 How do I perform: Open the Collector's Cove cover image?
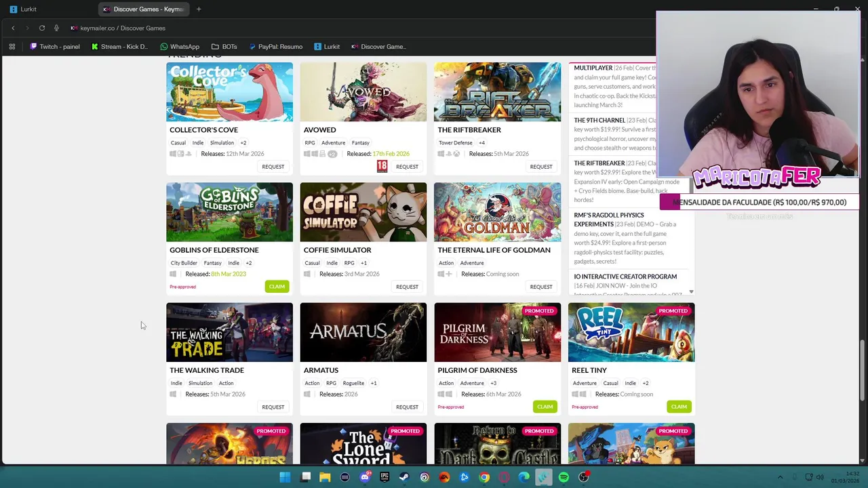(230, 92)
